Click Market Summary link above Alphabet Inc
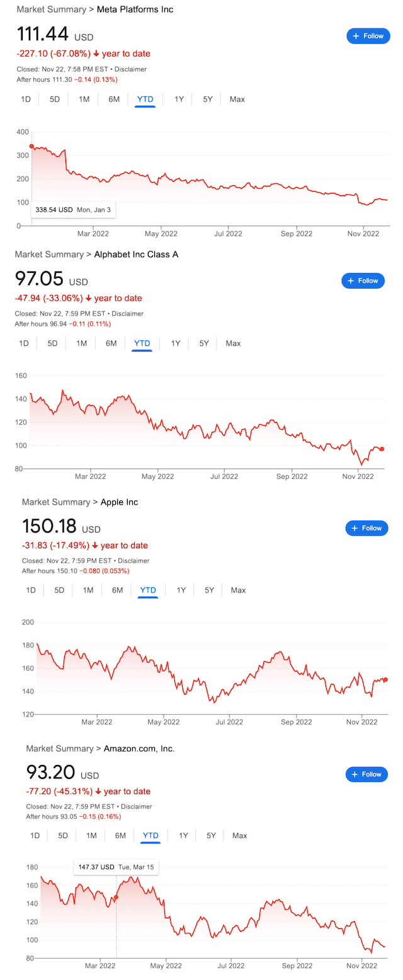Screen dimensions: 403x980 click(x=48, y=254)
